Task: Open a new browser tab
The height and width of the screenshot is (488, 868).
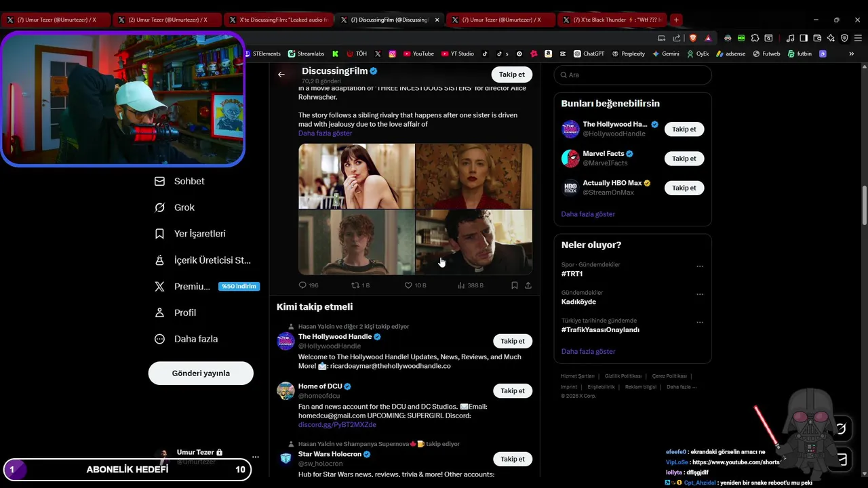Action: pyautogui.click(x=676, y=20)
